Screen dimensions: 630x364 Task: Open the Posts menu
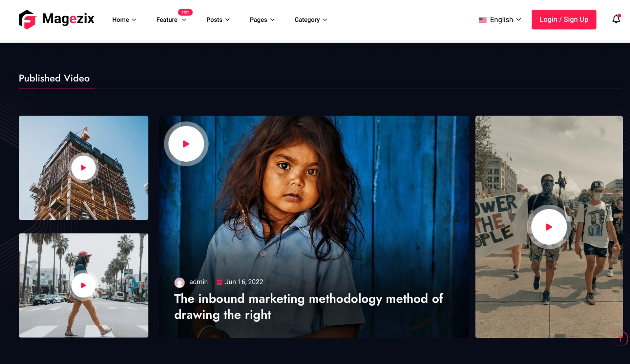click(x=218, y=20)
